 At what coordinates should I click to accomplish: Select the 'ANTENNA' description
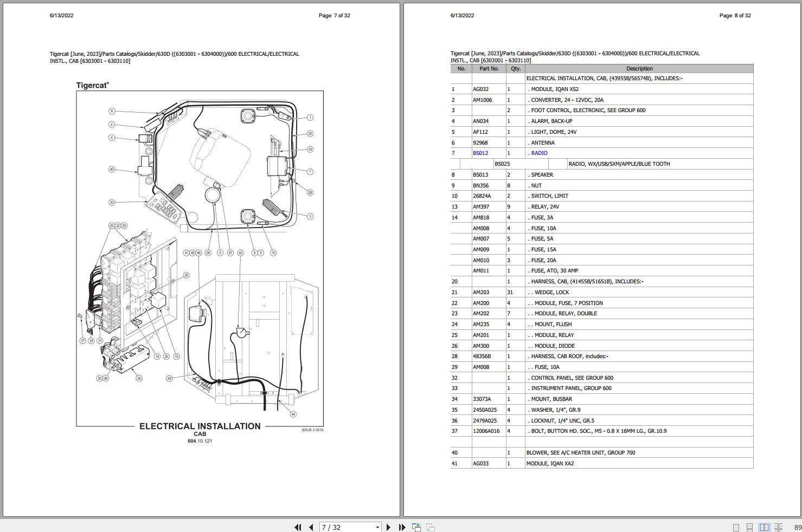(543, 143)
